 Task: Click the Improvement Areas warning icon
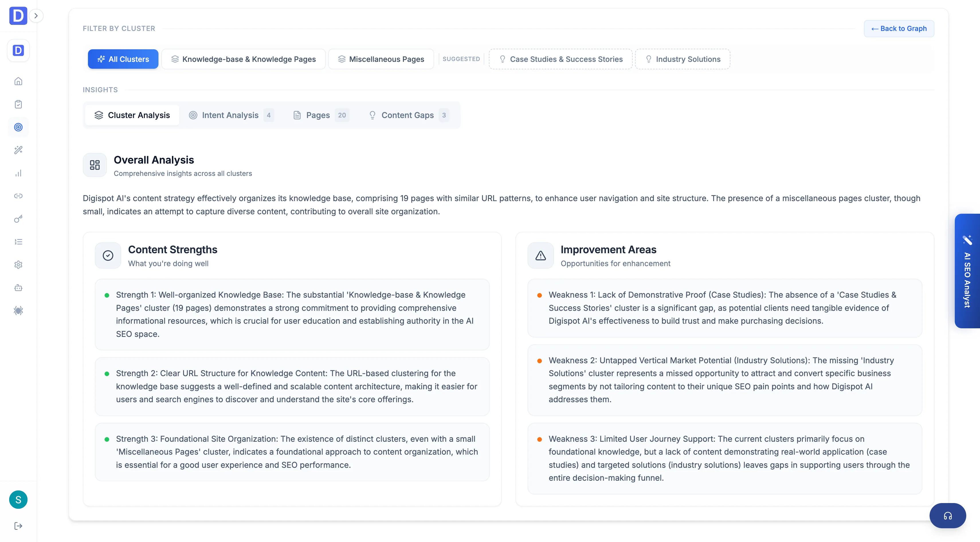click(541, 256)
